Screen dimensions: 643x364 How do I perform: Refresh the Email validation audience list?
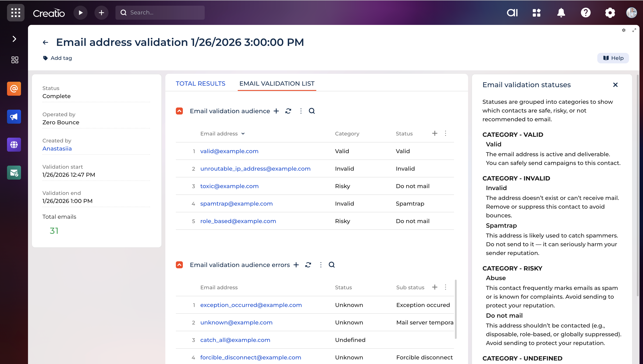click(x=288, y=111)
